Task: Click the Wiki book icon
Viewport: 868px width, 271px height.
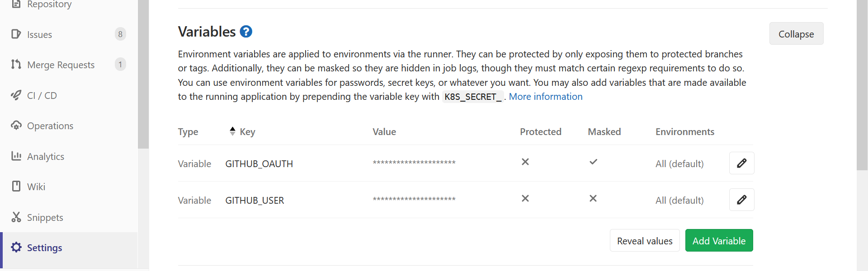Action: click(x=16, y=187)
